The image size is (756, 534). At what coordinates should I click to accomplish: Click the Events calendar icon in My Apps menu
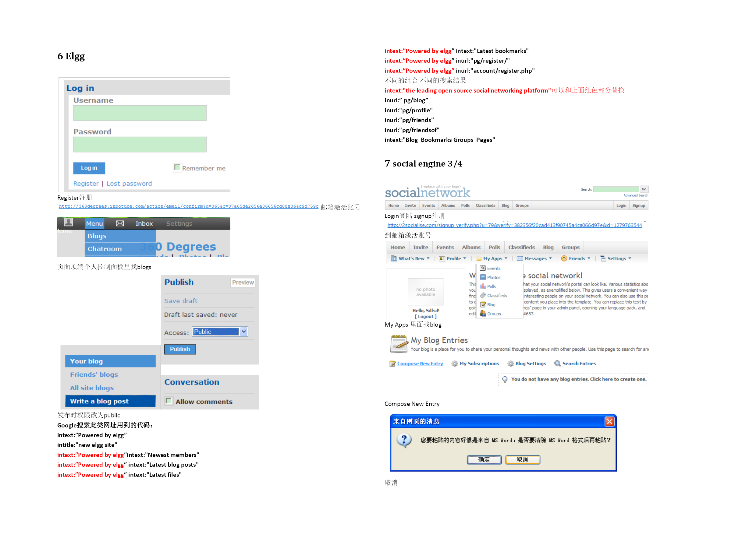(x=483, y=268)
